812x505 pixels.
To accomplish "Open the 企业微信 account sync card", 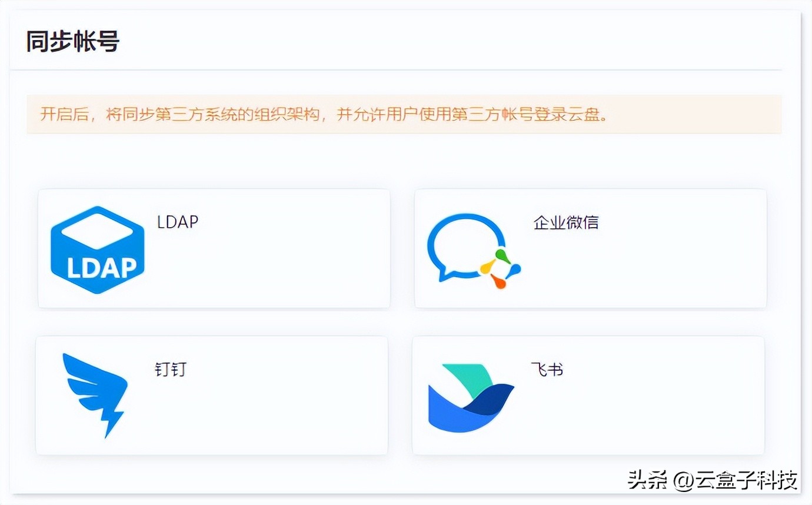I will (590, 248).
